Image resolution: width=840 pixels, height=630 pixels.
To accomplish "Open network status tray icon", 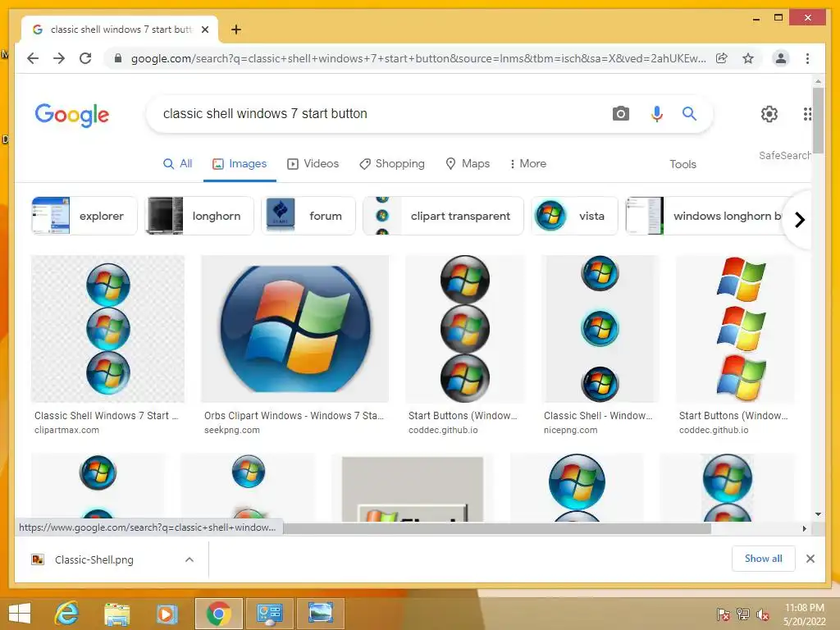I will [x=743, y=614].
